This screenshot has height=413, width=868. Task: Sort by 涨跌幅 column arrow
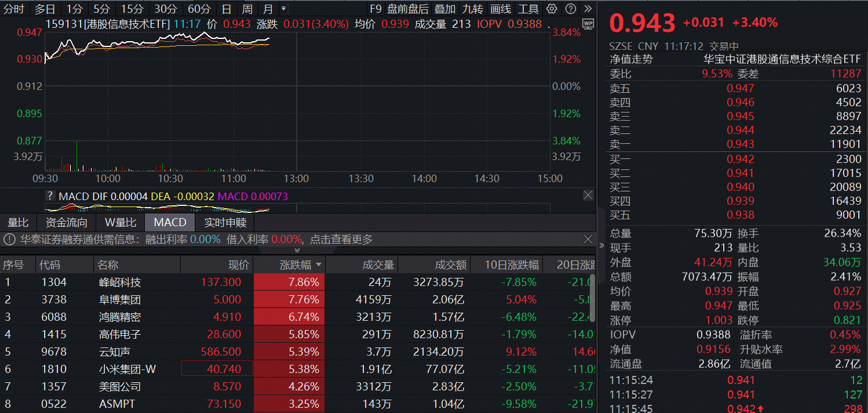319,265
